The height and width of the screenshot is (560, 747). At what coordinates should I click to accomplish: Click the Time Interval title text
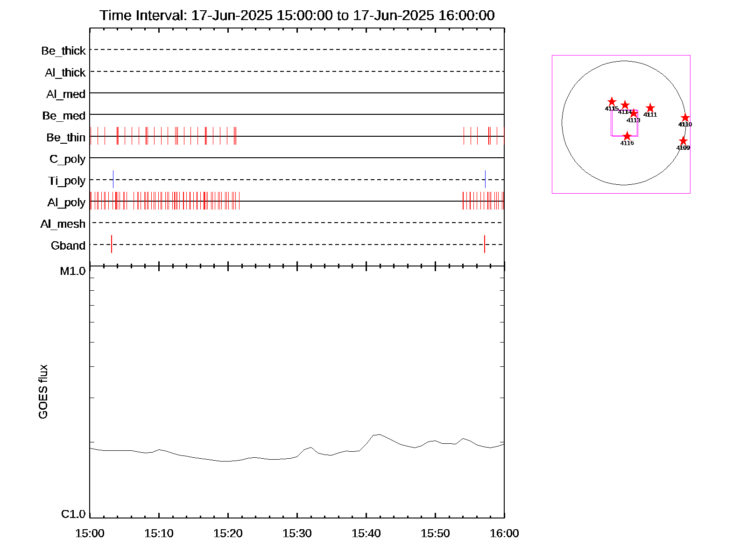click(297, 15)
